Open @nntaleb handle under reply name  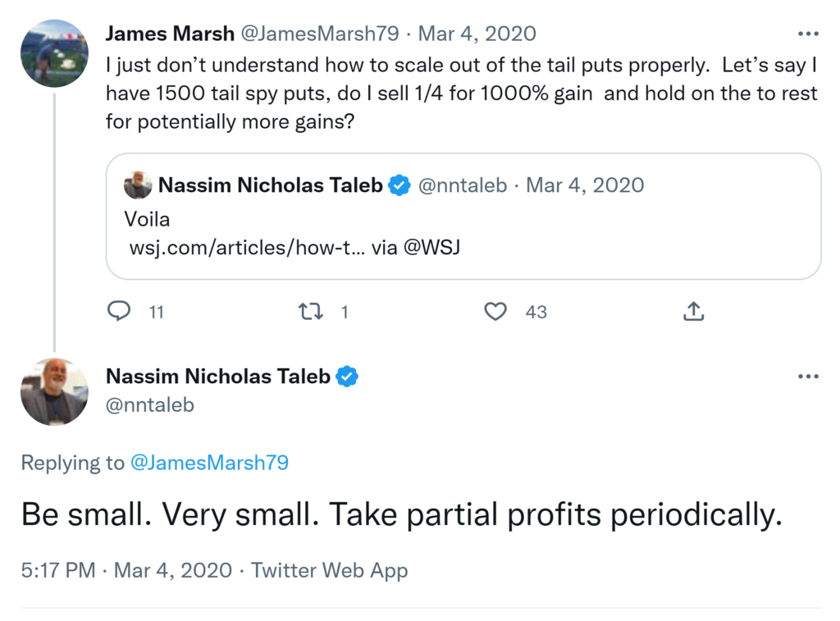pos(150,404)
